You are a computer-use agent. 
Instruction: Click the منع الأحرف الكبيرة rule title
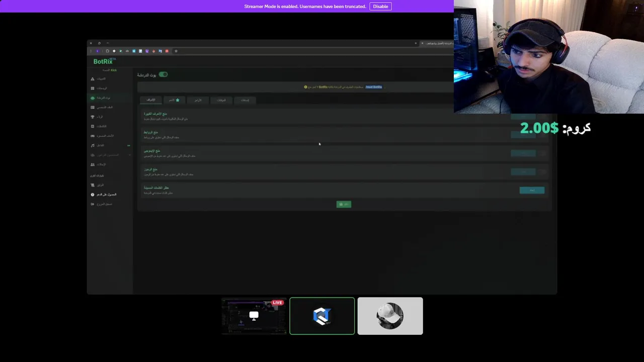coord(155,114)
